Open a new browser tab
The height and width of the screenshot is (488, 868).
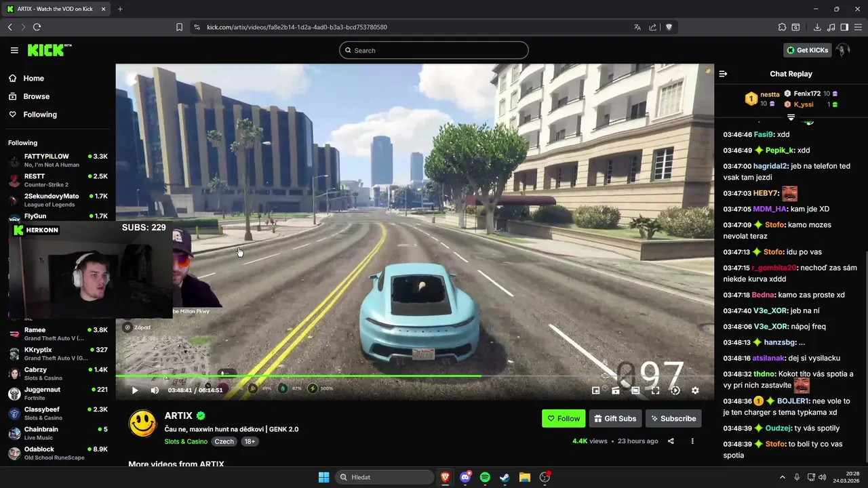coord(120,9)
